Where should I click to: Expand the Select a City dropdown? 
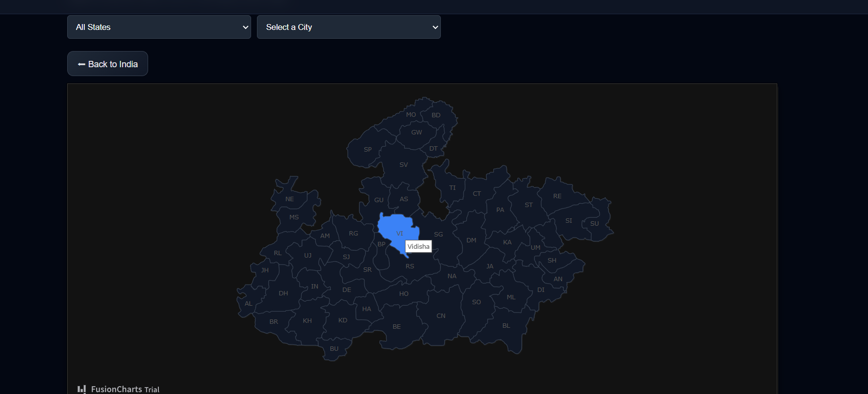coord(349,27)
